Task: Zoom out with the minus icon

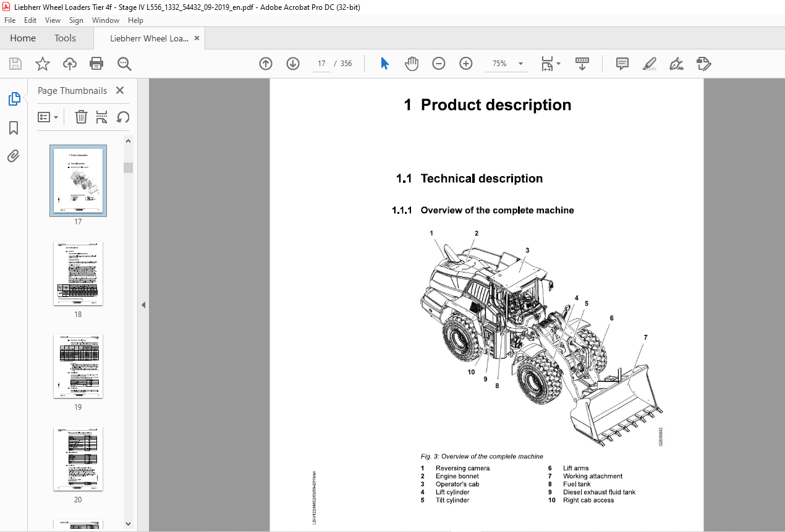Action: tap(439, 64)
